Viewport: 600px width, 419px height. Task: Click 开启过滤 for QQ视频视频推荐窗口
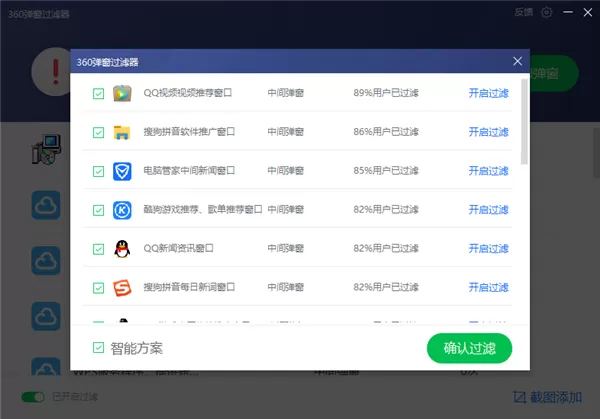489,93
